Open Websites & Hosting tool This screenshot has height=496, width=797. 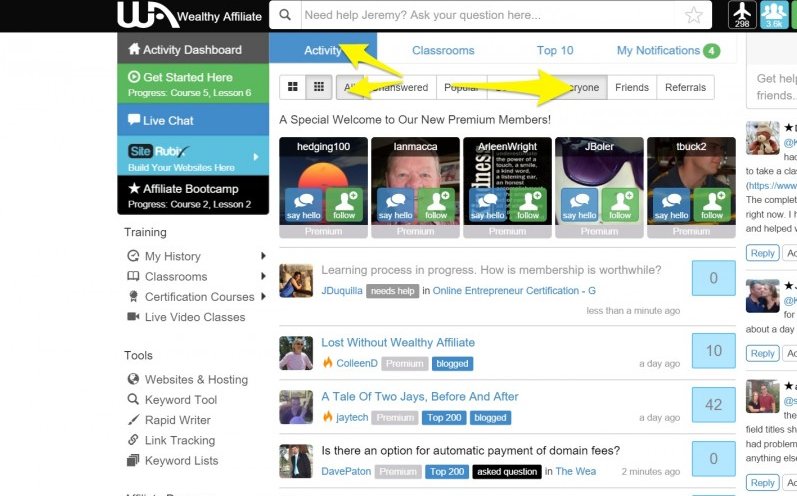(188, 380)
